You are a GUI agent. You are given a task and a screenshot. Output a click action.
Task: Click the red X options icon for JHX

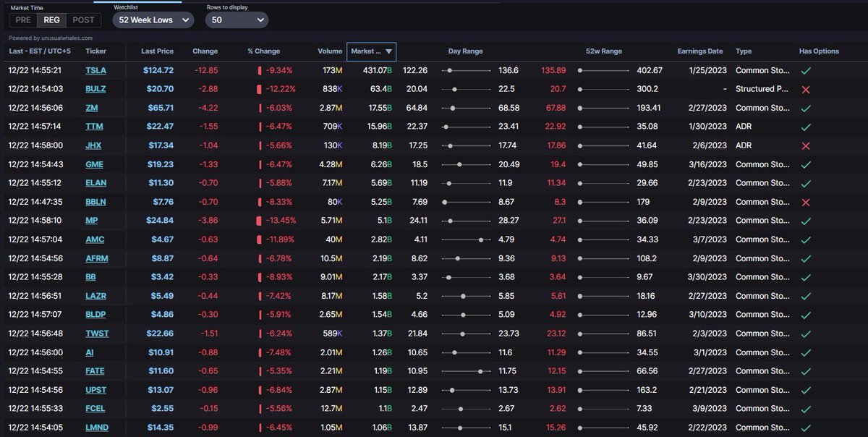806,145
